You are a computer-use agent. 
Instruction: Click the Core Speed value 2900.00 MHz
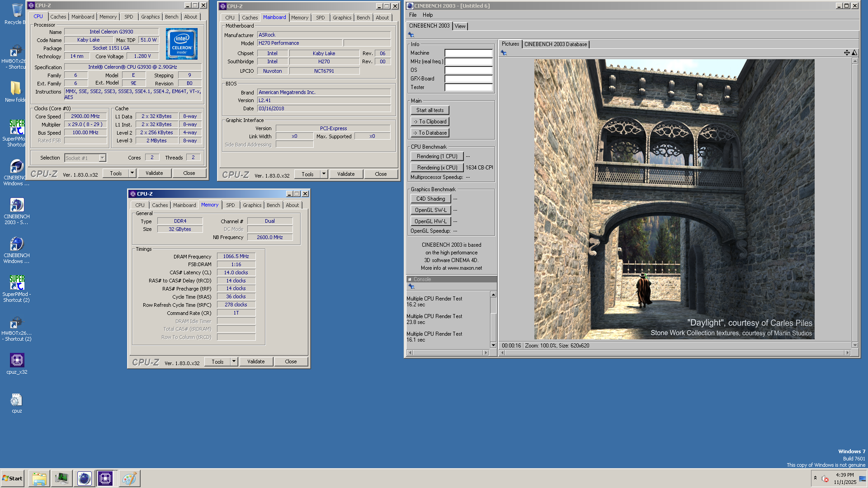85,117
